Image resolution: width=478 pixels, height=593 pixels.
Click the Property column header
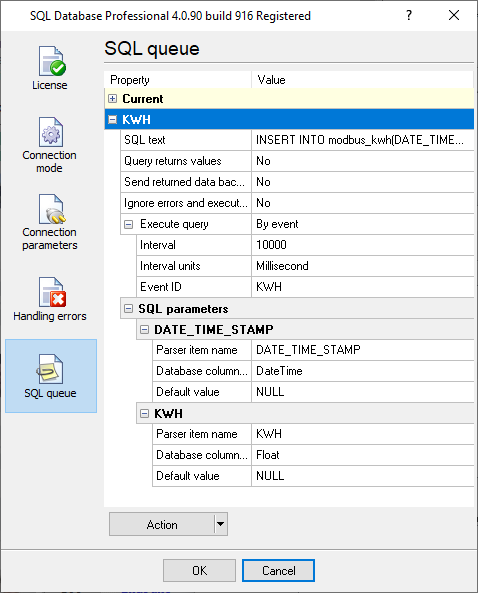point(178,80)
